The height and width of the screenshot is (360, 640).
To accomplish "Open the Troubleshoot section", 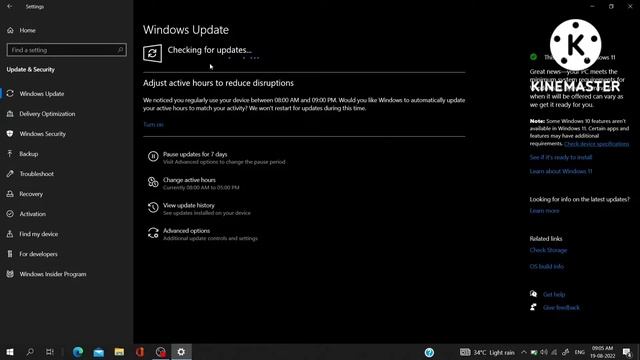I will [36, 174].
